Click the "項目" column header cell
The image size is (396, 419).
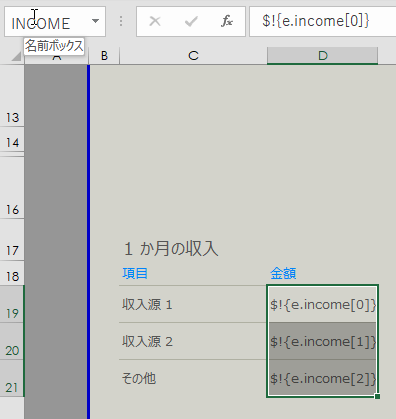(x=135, y=274)
